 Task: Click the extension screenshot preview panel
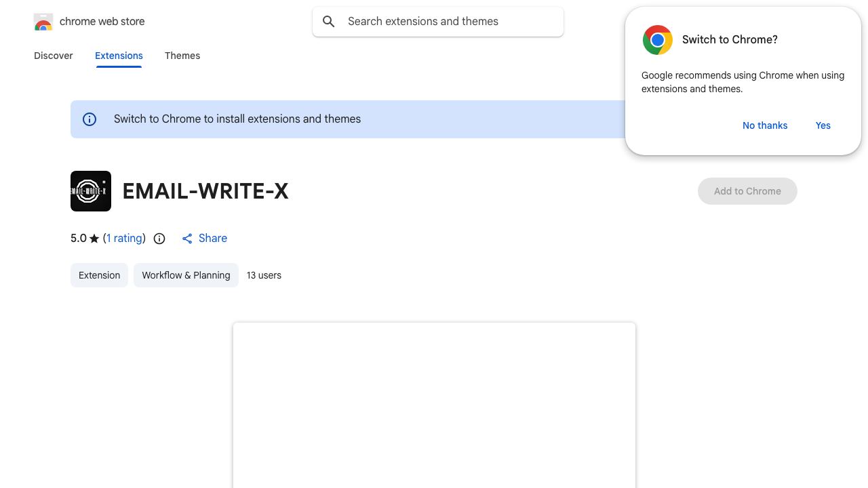[x=434, y=405]
